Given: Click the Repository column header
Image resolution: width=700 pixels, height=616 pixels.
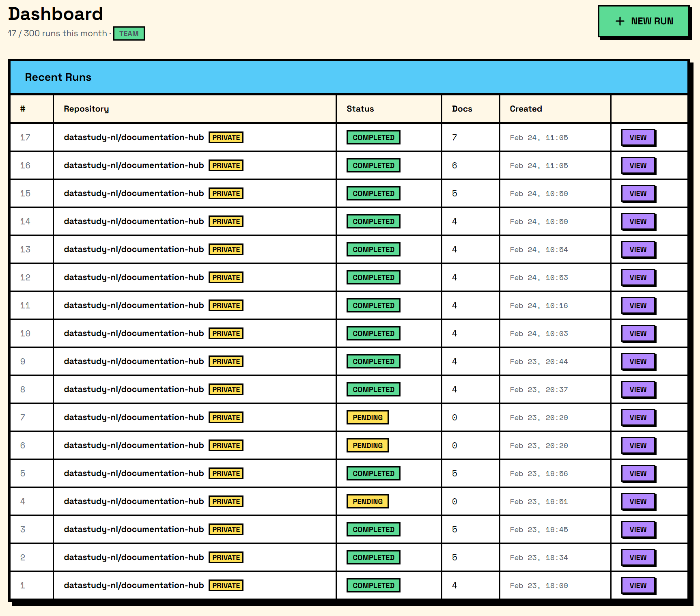Looking at the screenshot, I should click(86, 109).
